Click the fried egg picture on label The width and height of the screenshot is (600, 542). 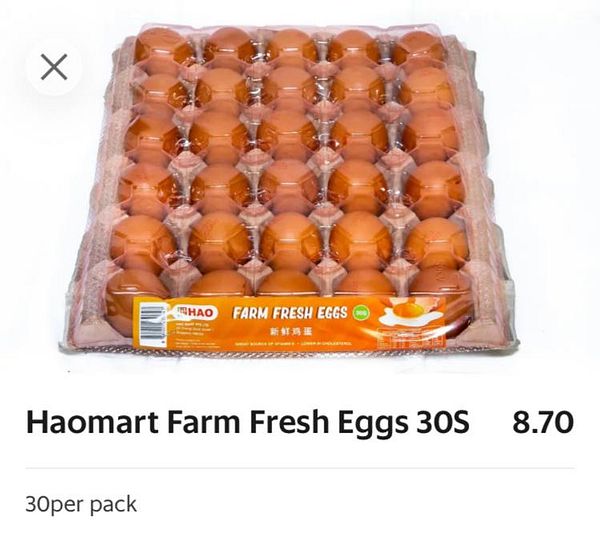(411, 314)
